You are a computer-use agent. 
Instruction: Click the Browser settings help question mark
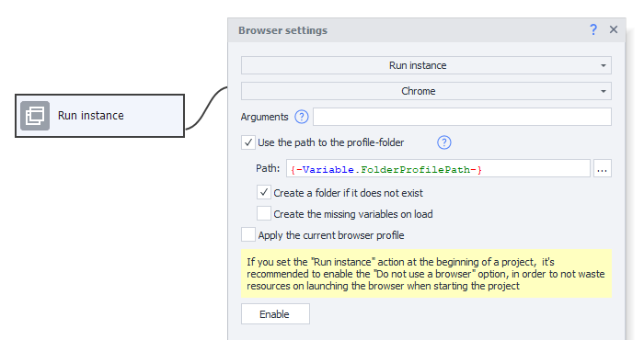click(x=593, y=29)
